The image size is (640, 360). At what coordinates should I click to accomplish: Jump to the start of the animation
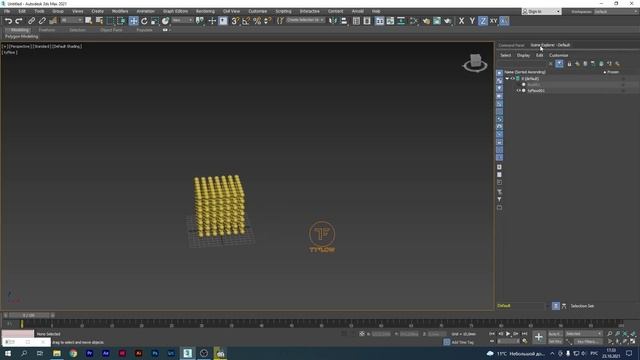[492, 334]
